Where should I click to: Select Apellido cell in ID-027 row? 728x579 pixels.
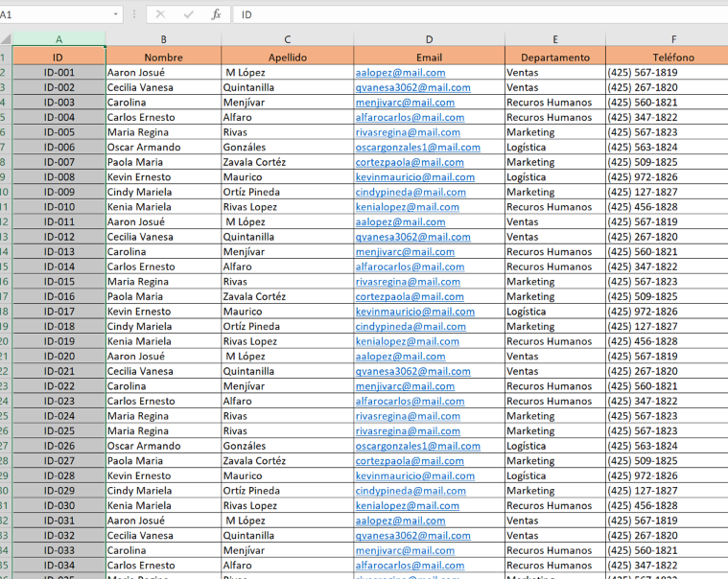(x=288, y=461)
